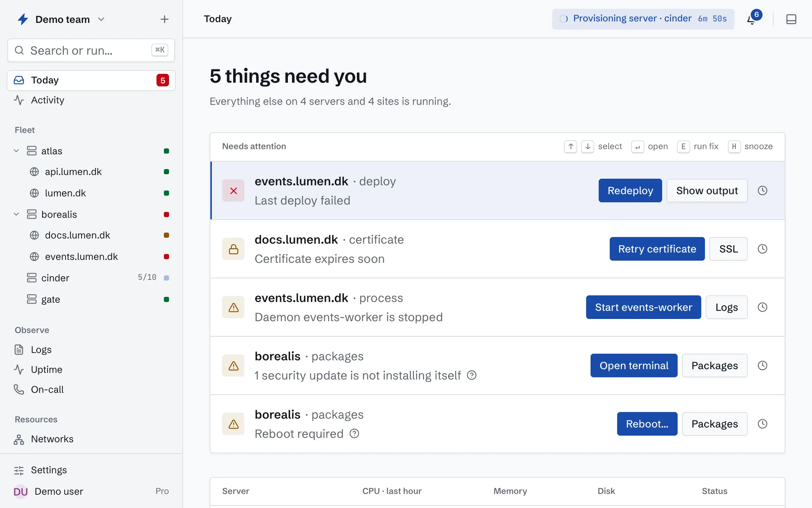
Task: Click Retry certificate button
Action: (x=657, y=249)
